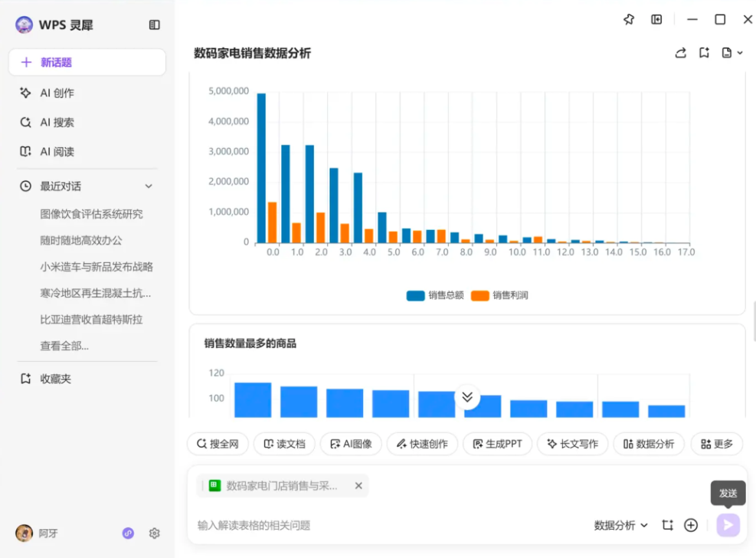Open conversation 图像饮食评估系统研究
This screenshot has height=558, width=756.
tap(91, 214)
